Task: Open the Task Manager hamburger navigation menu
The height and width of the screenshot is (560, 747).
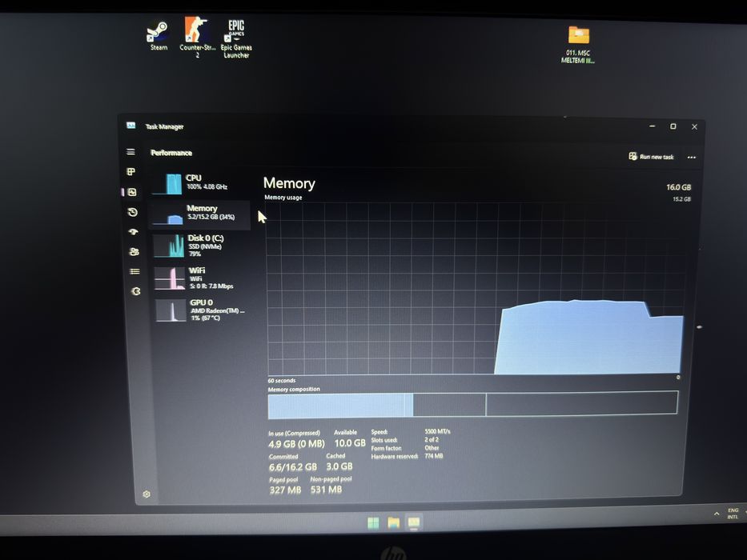Action: [131, 152]
